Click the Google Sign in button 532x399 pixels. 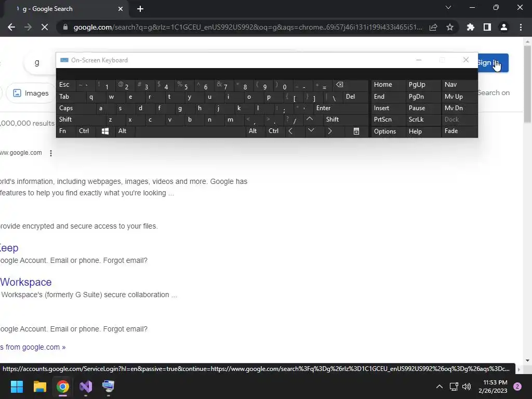(493, 63)
